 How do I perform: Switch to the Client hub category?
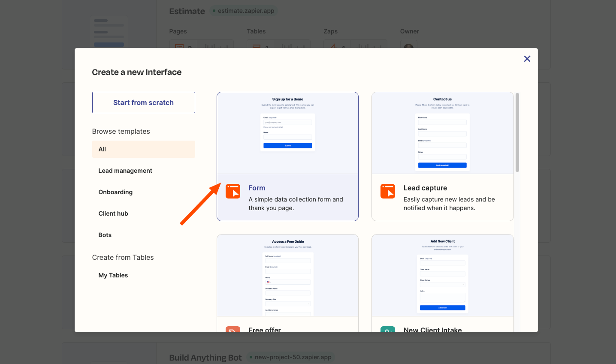point(144,214)
